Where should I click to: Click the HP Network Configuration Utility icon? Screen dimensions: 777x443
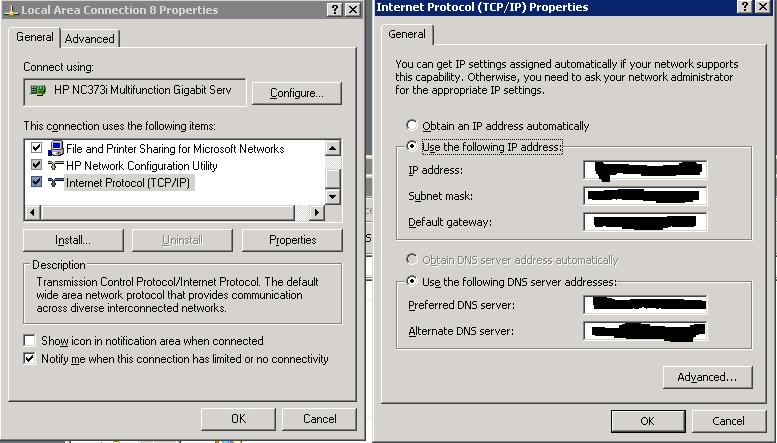point(56,166)
